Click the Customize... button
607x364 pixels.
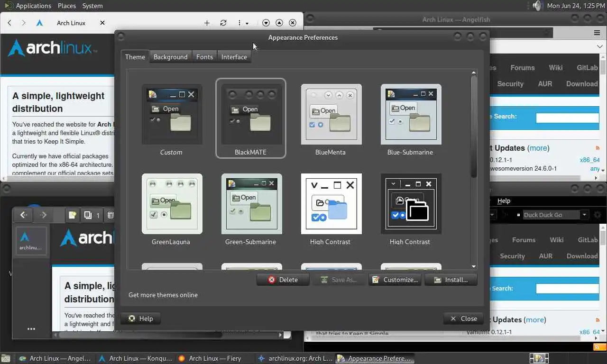click(395, 280)
